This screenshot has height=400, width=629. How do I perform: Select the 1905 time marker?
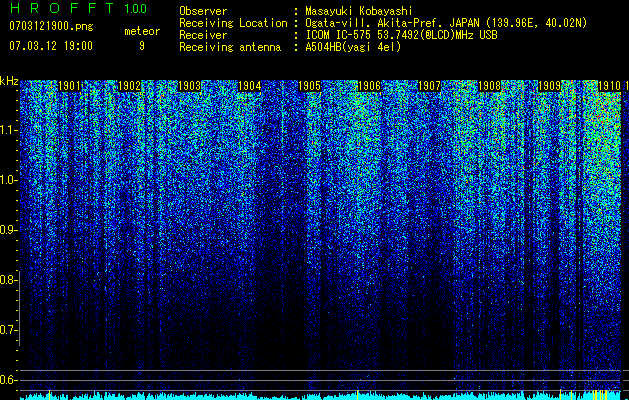pyautogui.click(x=309, y=86)
